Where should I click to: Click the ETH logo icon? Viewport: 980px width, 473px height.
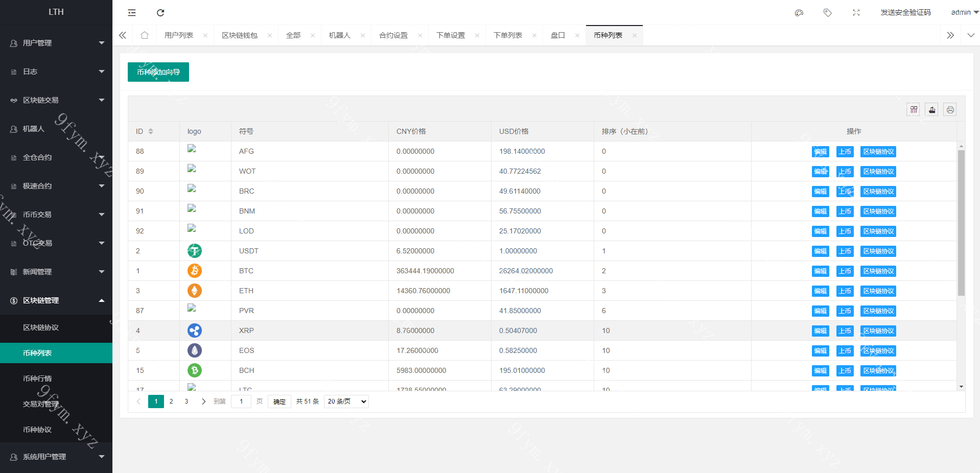tap(194, 291)
